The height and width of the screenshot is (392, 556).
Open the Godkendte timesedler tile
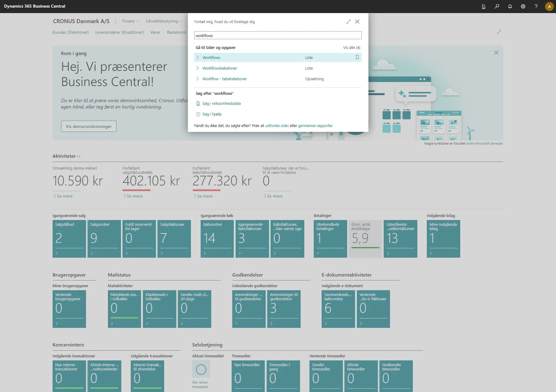[396, 376]
